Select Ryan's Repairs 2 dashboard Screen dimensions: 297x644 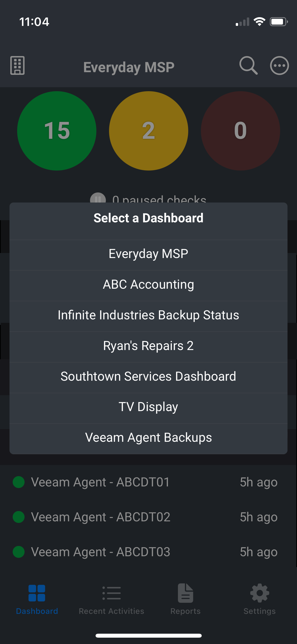coord(148,346)
